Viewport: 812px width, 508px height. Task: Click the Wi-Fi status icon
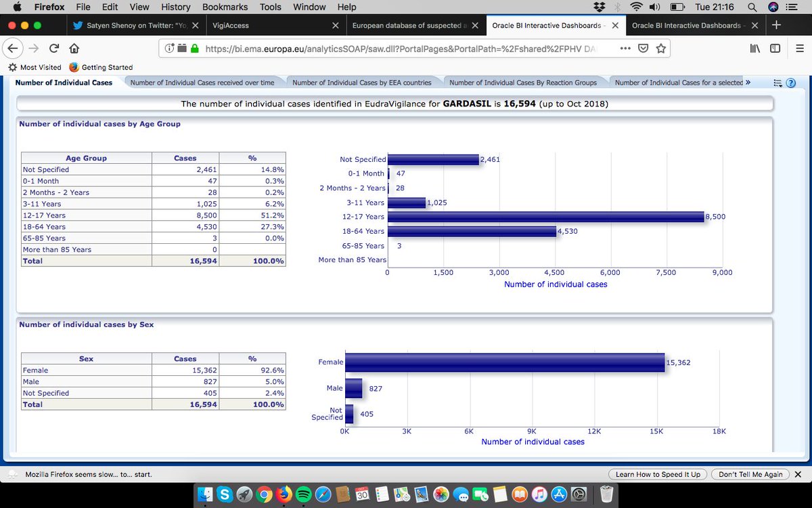635,7
